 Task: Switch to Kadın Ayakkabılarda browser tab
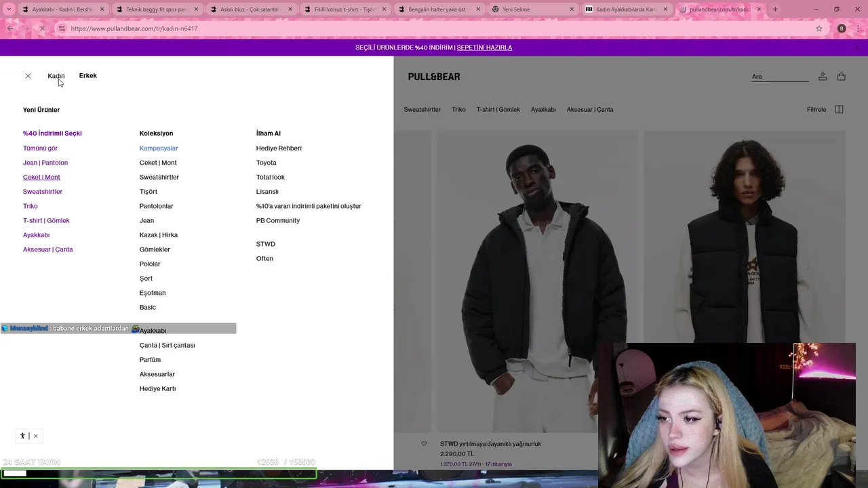click(625, 9)
